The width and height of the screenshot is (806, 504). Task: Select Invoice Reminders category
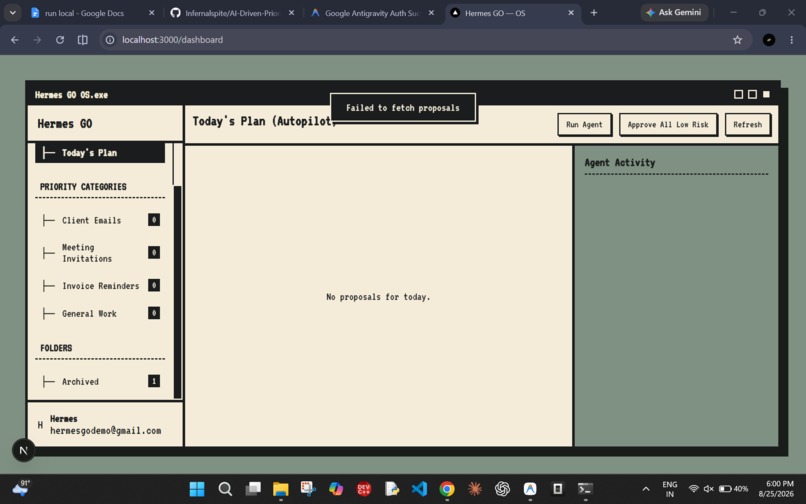coord(100,285)
